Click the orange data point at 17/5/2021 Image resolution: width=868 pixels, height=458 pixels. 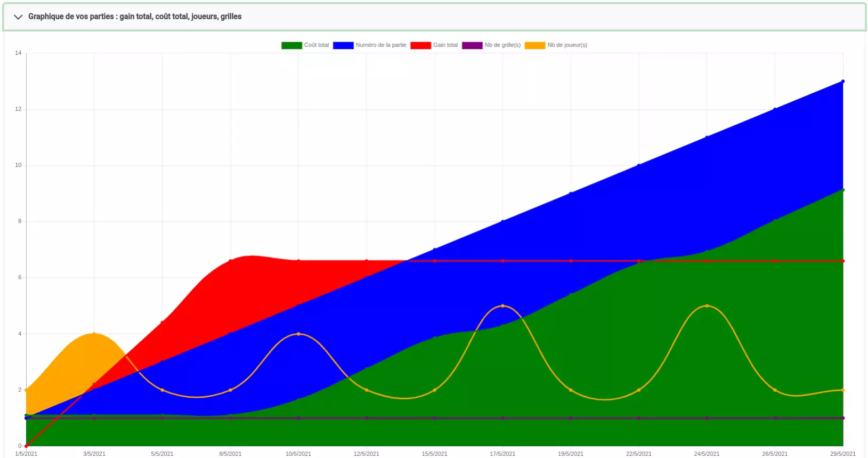(502, 306)
